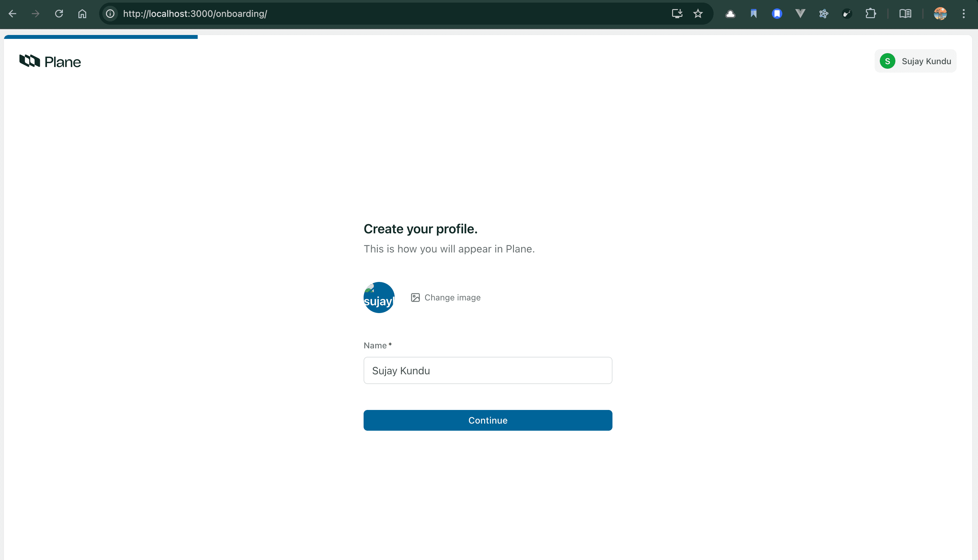The image size is (978, 560).
Task: View site information icon in address bar
Action: [111, 14]
